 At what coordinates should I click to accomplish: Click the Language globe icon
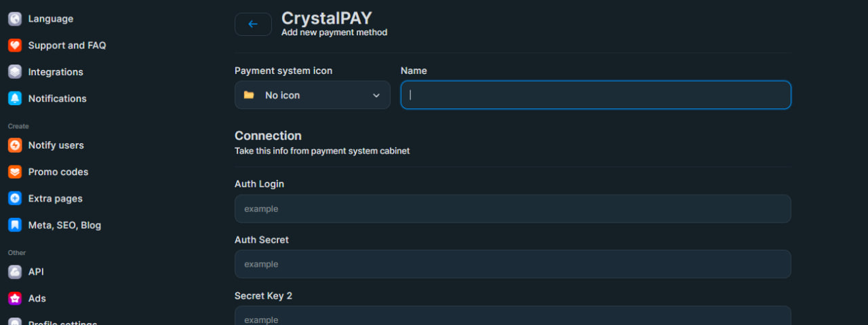pos(15,19)
